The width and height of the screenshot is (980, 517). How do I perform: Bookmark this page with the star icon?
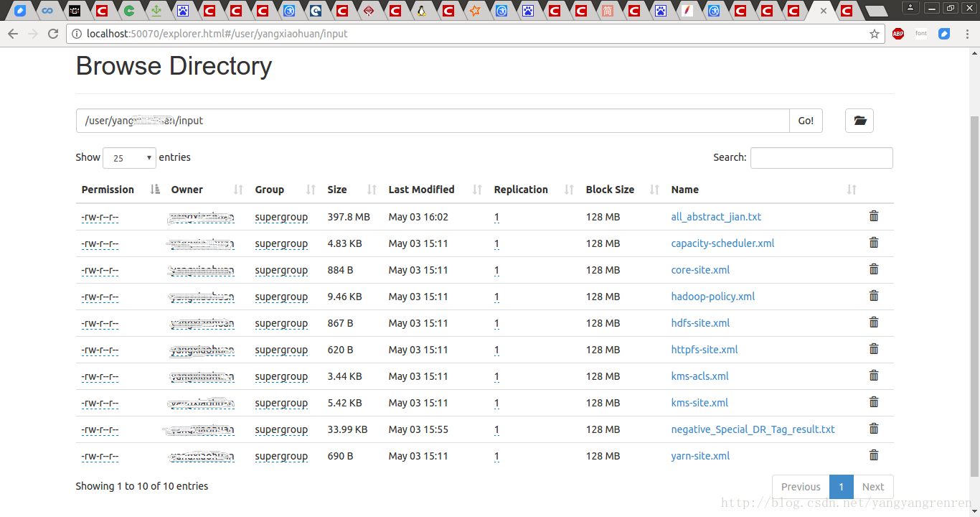pos(875,34)
